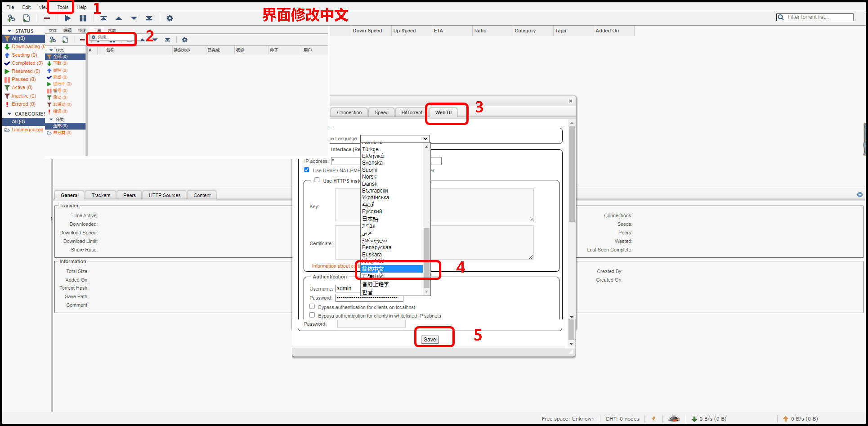Switch to the Web UI options tab
The image size is (868, 426).
pos(443,112)
